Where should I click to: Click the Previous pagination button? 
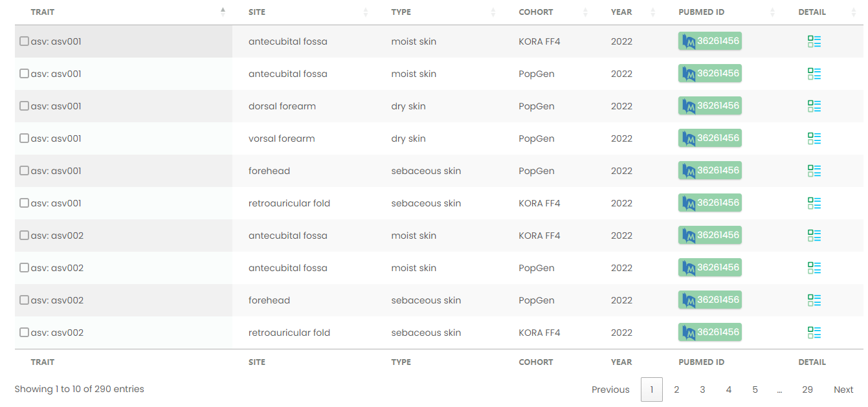(610, 390)
